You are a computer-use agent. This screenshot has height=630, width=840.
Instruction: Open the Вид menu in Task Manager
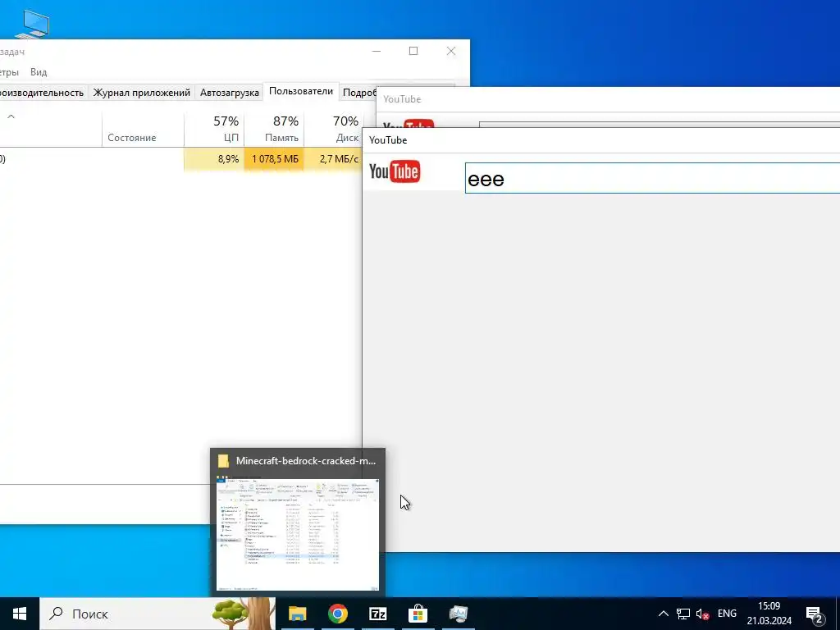(39, 72)
